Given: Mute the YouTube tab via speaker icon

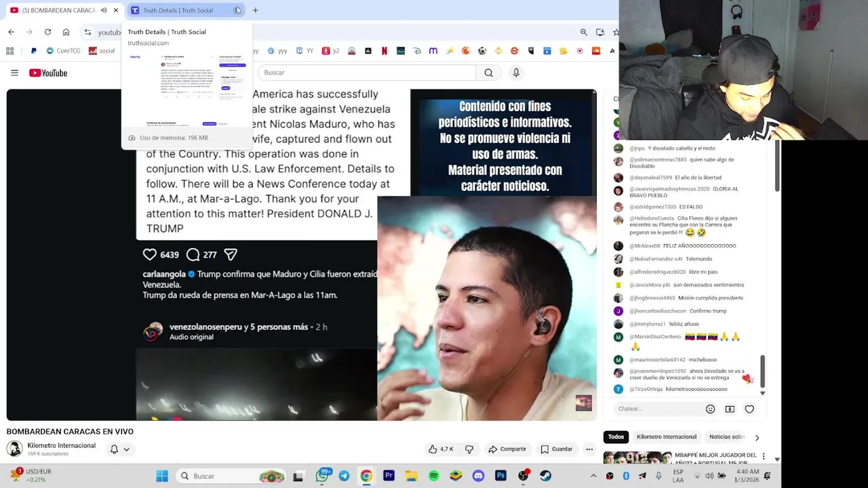Looking at the screenshot, I should (104, 10).
